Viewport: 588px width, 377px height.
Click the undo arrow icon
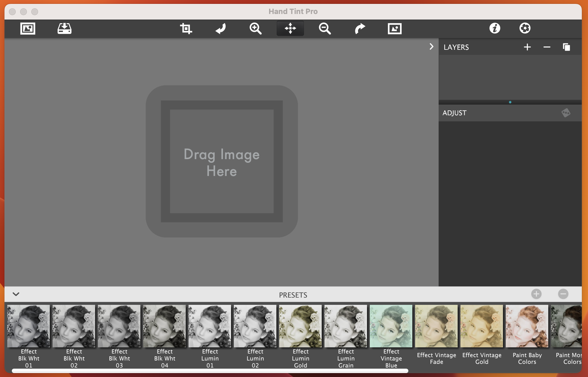click(x=221, y=29)
